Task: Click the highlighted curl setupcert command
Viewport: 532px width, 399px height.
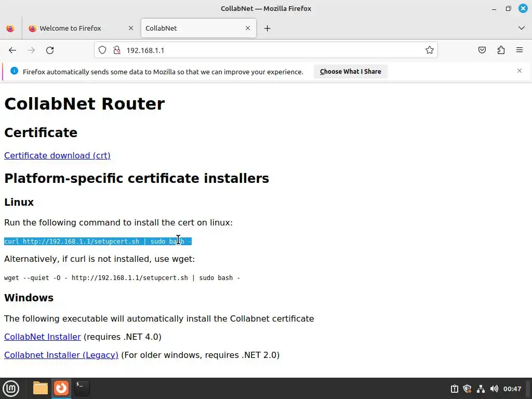Action: [x=98, y=241]
